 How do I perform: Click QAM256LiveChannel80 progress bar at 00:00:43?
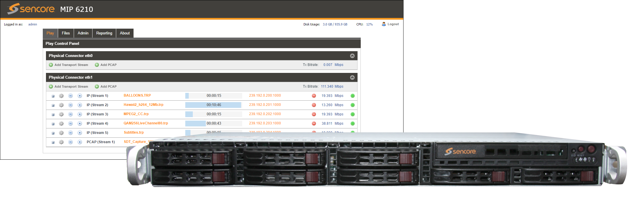point(214,124)
